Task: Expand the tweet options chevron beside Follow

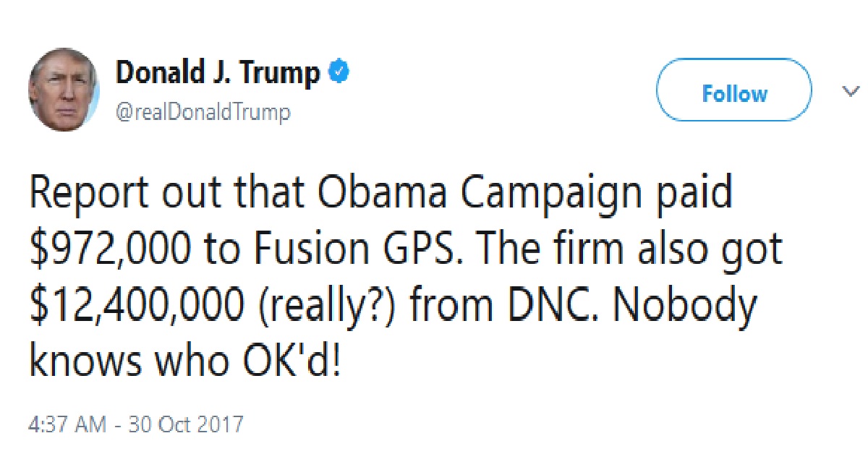Action: 848,92
